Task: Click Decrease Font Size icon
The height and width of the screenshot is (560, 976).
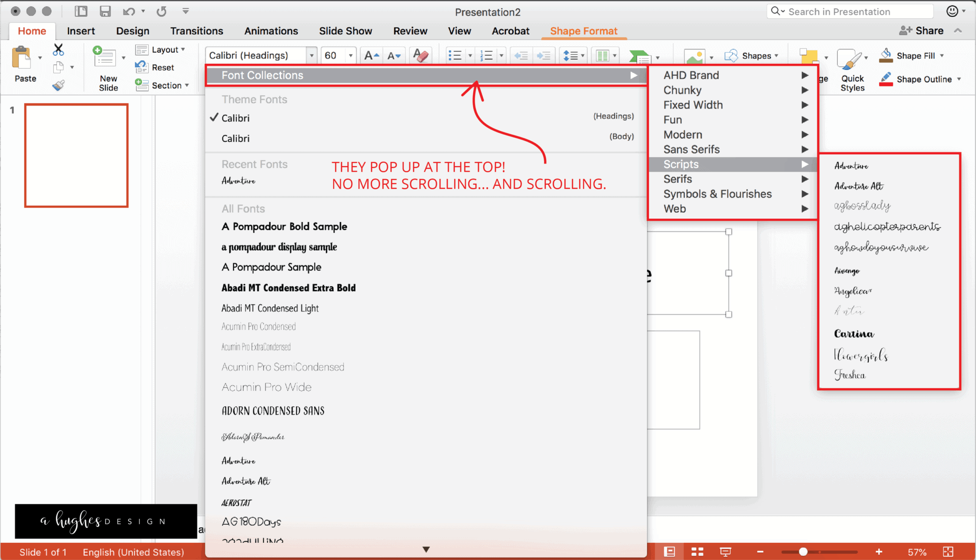Action: 394,56
